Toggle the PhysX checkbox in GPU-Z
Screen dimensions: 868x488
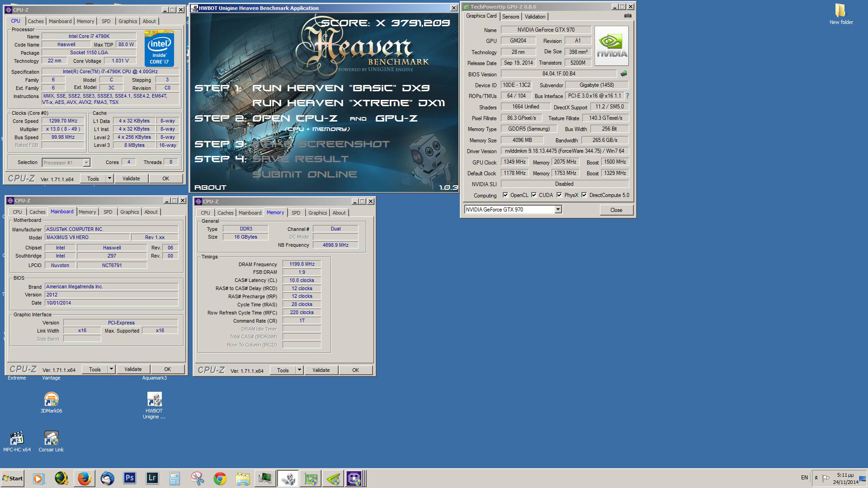(x=559, y=195)
